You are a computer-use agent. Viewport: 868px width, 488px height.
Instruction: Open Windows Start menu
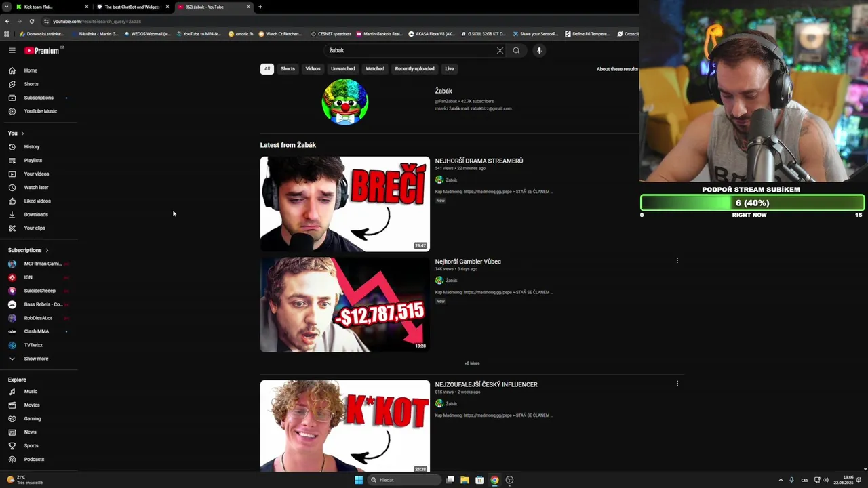(359, 480)
